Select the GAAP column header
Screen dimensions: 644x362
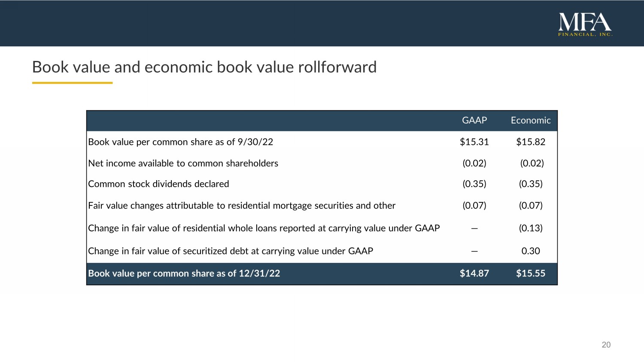pos(474,121)
